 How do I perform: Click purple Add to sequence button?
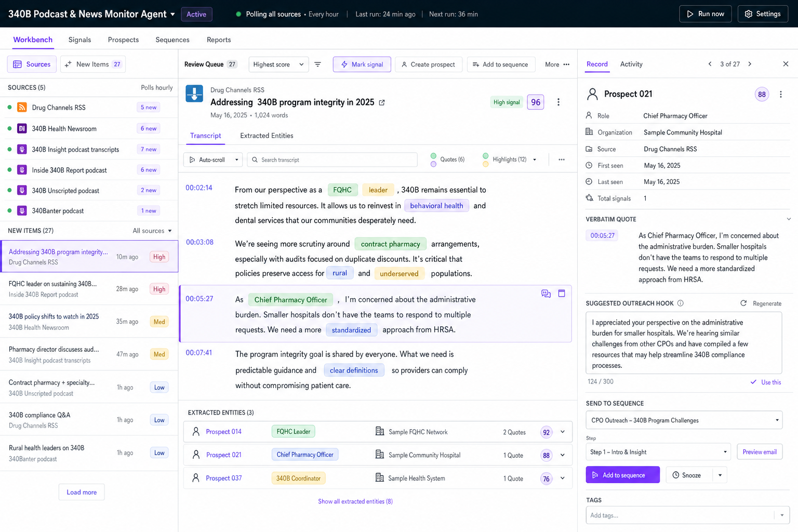(x=623, y=475)
